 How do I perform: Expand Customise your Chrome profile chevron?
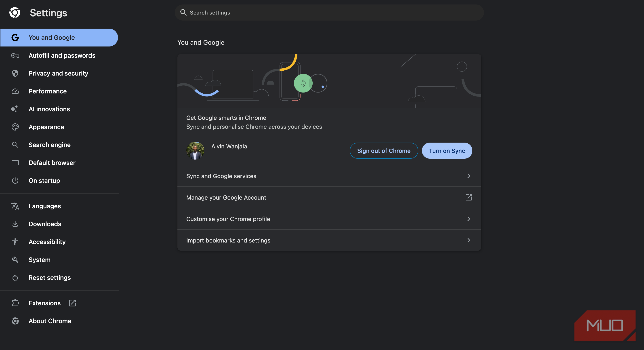pyautogui.click(x=469, y=219)
